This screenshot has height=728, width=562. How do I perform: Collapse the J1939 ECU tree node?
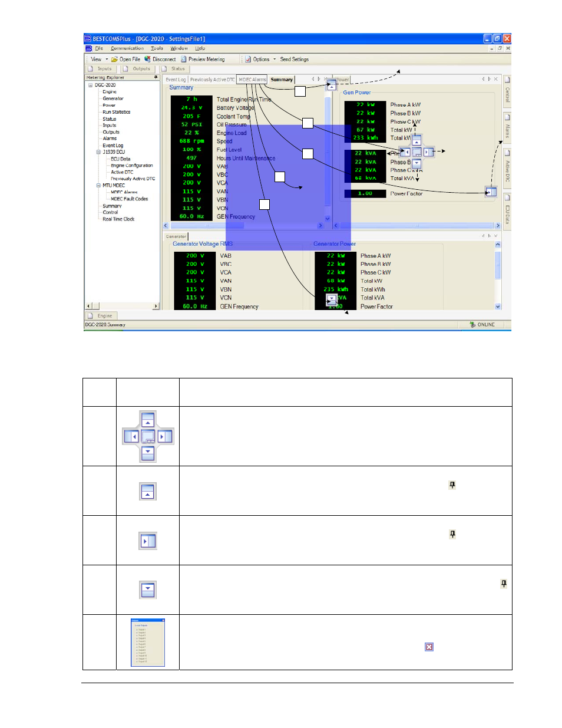click(x=98, y=152)
